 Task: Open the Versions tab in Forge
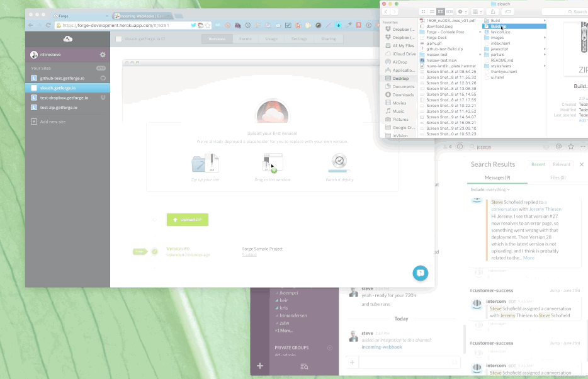click(x=217, y=39)
